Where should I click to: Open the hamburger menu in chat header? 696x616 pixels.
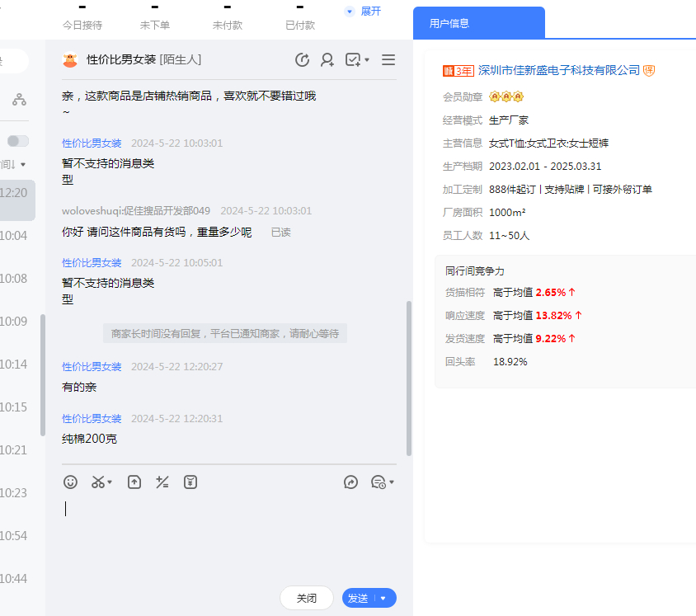[x=388, y=59]
